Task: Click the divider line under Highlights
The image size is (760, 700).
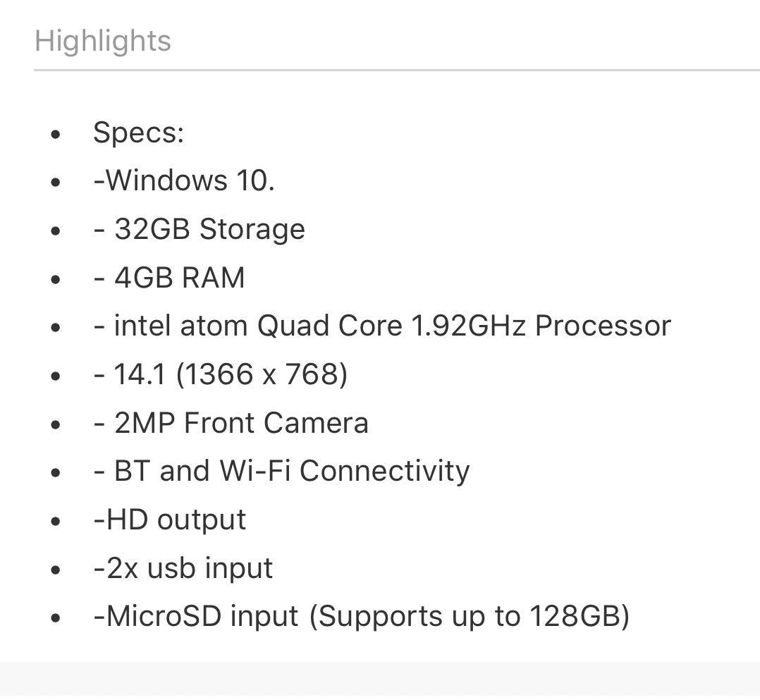Action: [395, 70]
